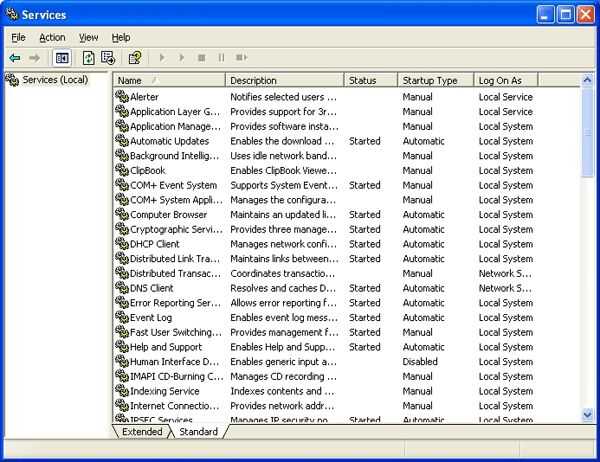This screenshot has height=462, width=600.
Task: Close the Services window
Action: coord(586,15)
